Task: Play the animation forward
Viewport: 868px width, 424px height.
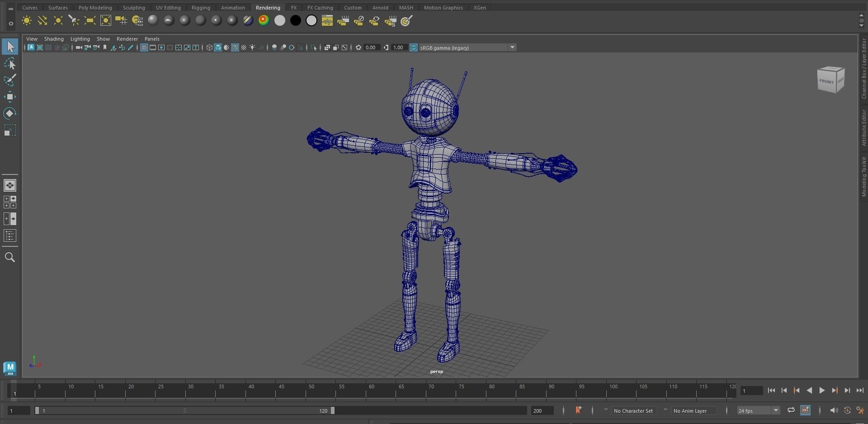Action: click(822, 391)
